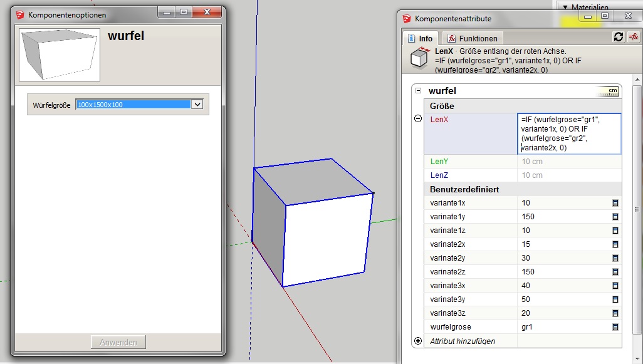Open details icon for varinate3z attribute
This screenshot has width=643, height=364.
point(615,313)
